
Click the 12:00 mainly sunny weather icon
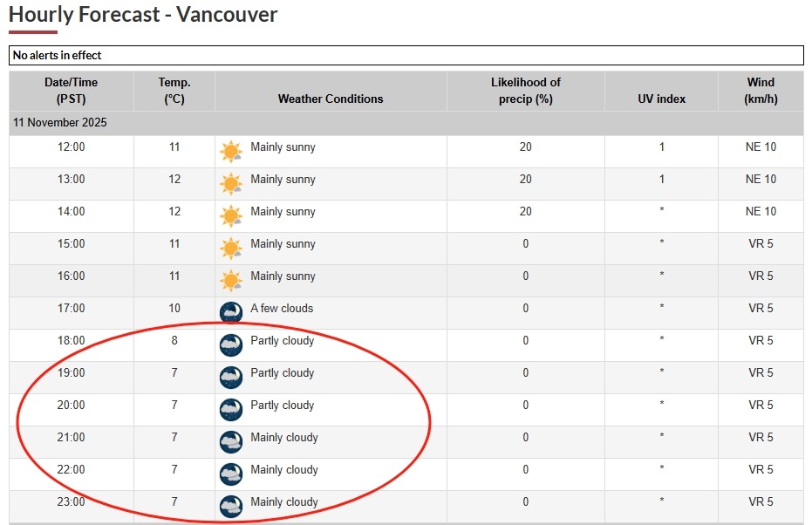[231, 152]
